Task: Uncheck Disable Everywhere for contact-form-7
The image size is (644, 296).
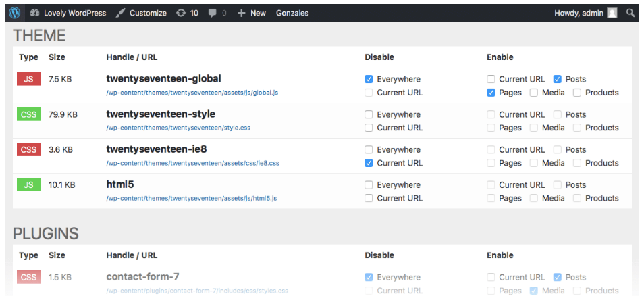Action: click(x=369, y=277)
